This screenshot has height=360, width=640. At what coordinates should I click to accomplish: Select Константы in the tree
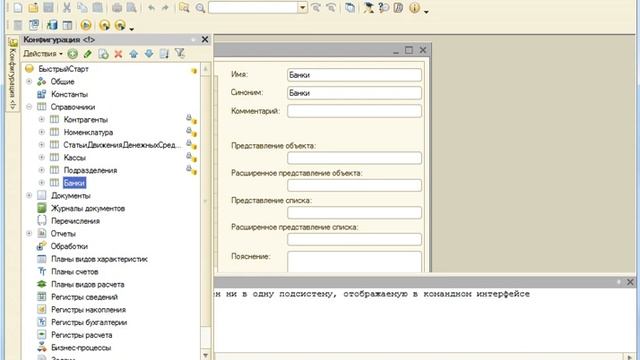click(69, 94)
